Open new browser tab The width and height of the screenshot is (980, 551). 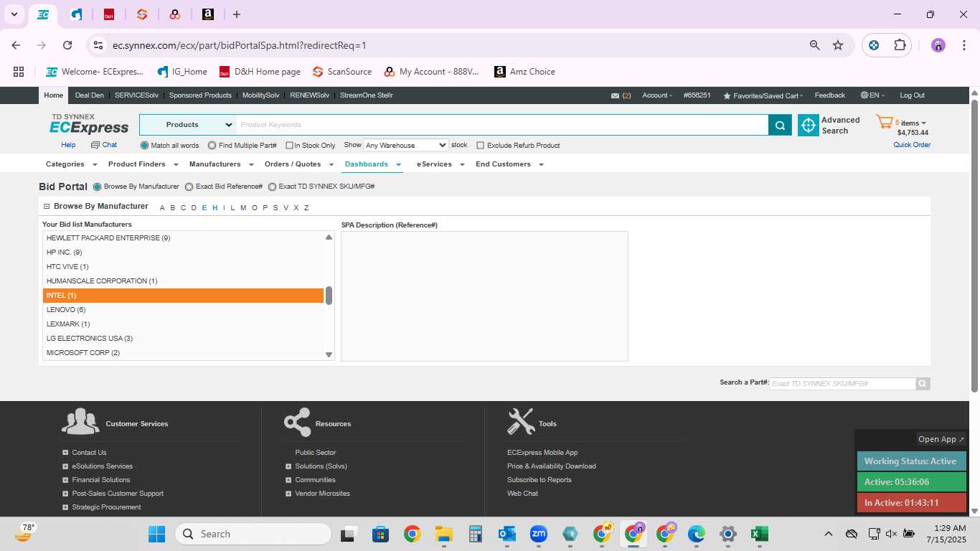point(237,14)
